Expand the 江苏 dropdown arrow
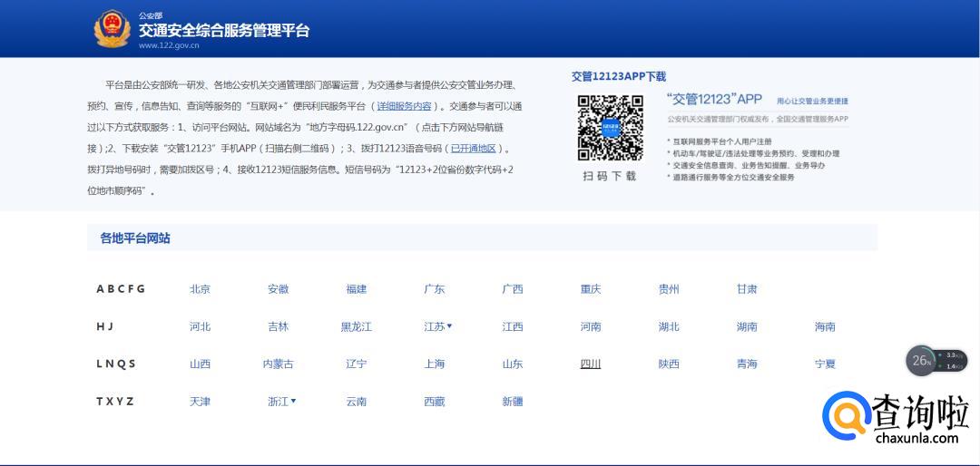 click(449, 326)
